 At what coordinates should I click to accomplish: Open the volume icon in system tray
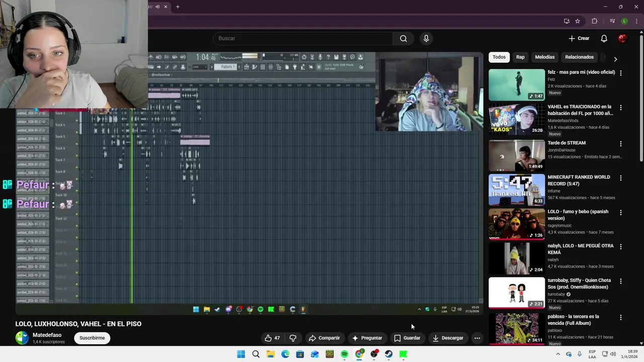(x=613, y=354)
